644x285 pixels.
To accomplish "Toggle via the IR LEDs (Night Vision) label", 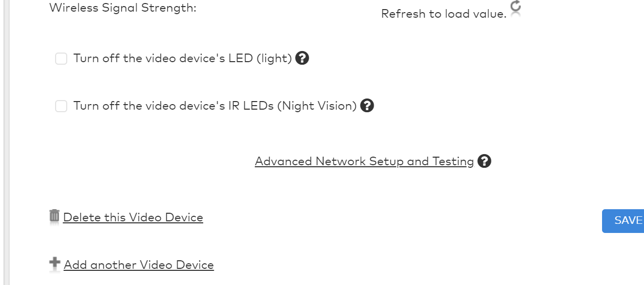I will pos(215,106).
